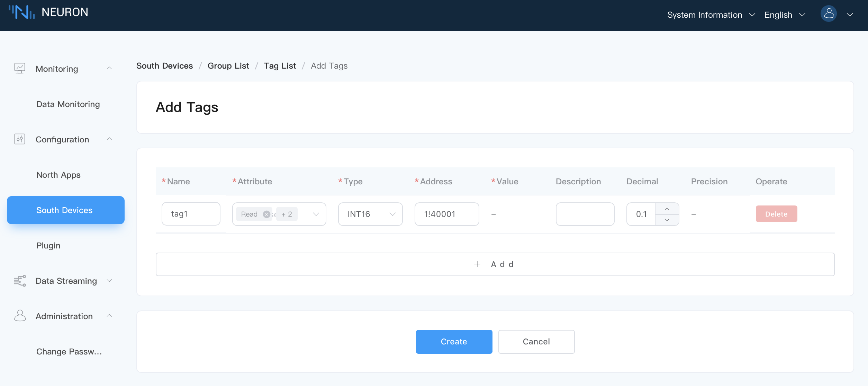Click the Cancel button
868x386 pixels.
[x=536, y=342]
